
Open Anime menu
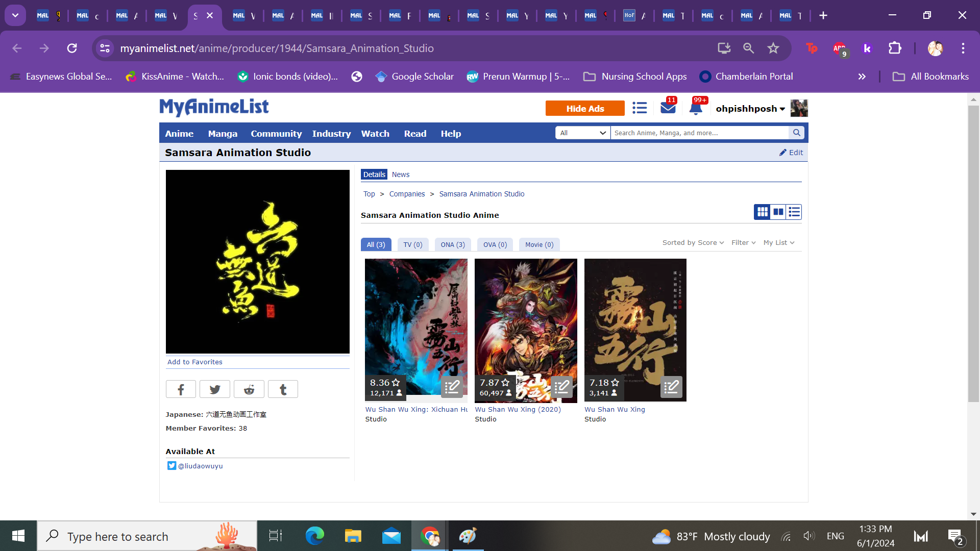pos(179,133)
